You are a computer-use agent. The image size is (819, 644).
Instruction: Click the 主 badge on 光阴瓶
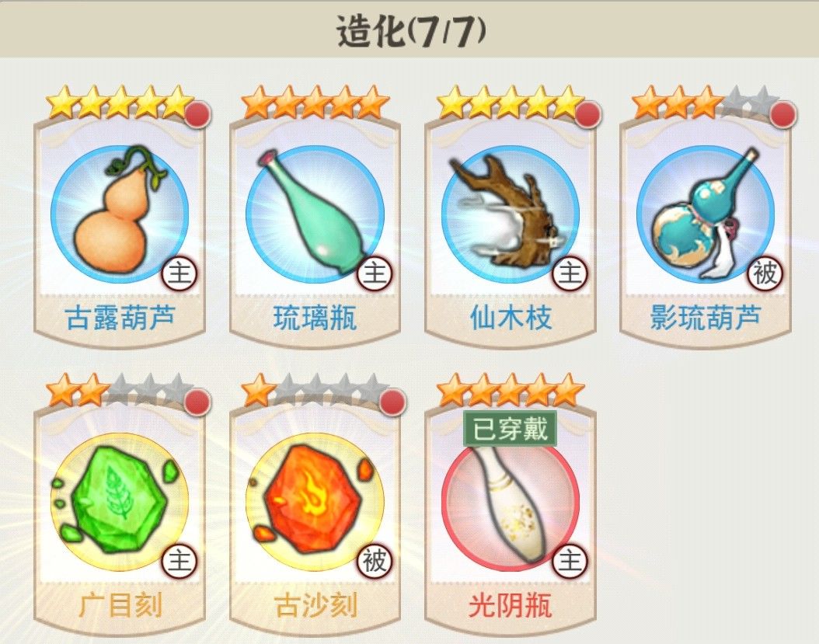570,562
